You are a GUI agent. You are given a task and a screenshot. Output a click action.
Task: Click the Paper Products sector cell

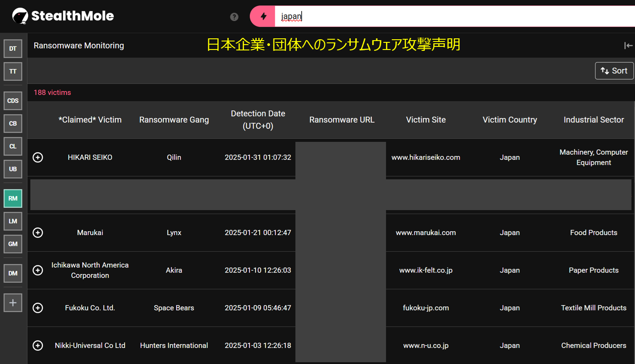(x=593, y=270)
